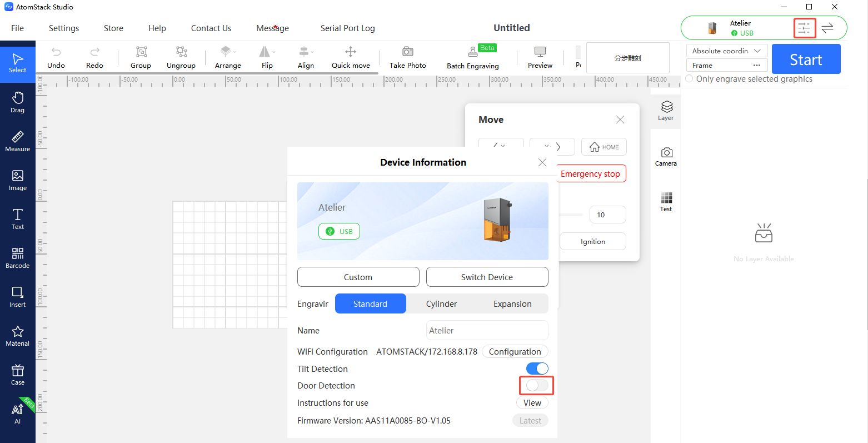This screenshot has width=868, height=443.
Task: Open the Test side panel
Action: [666, 202]
